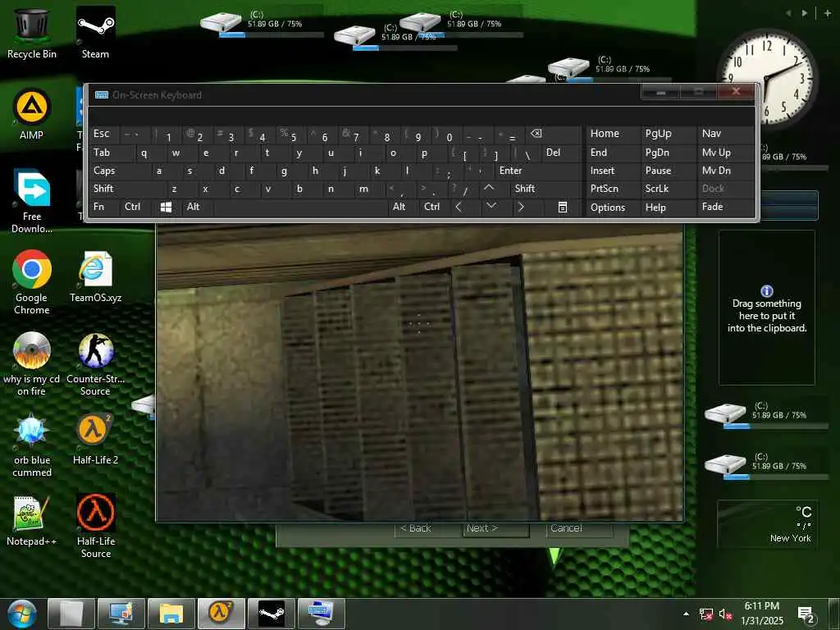Viewport: 840px width, 630px height.
Task: Click the New York weather gadget
Action: pos(767,524)
